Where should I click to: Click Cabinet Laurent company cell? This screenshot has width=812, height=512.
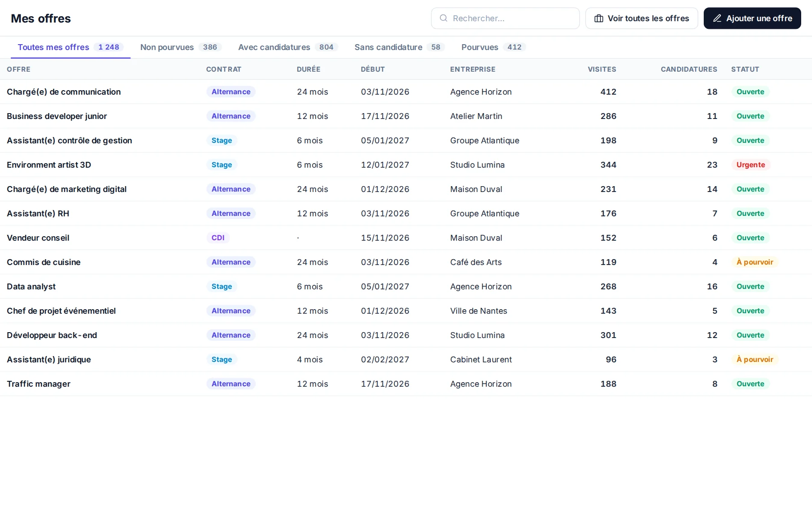(x=481, y=360)
